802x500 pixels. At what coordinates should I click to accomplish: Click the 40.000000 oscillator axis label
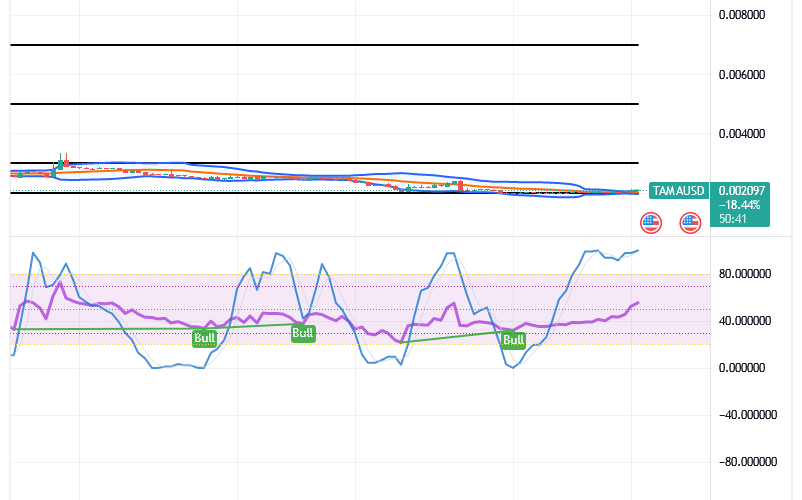745,321
